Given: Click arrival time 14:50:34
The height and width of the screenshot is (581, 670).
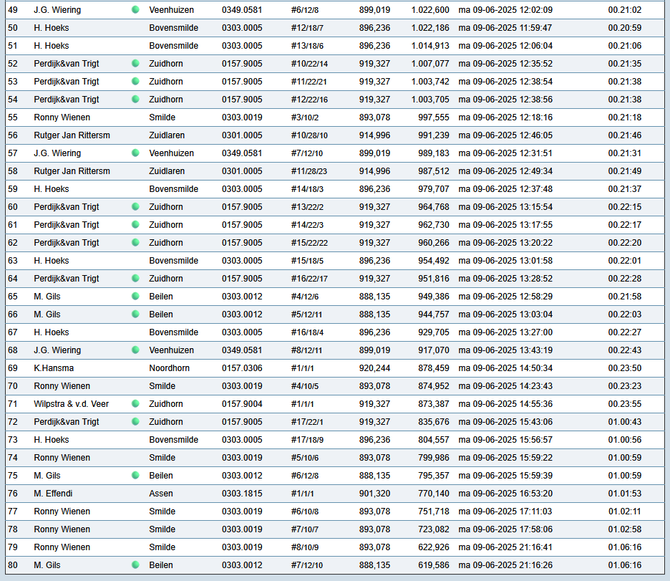Looking at the screenshot, I should [535, 368].
